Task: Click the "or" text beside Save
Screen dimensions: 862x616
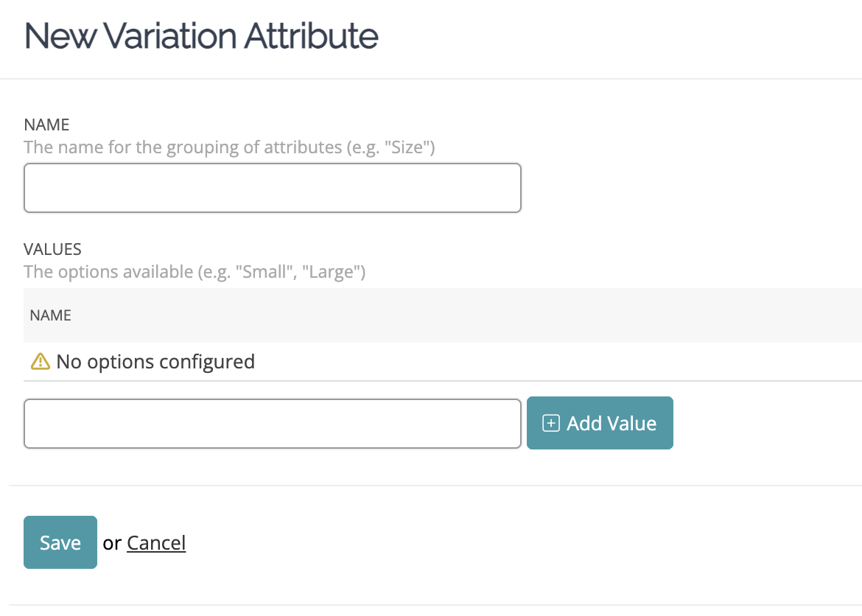Action: pyautogui.click(x=112, y=543)
